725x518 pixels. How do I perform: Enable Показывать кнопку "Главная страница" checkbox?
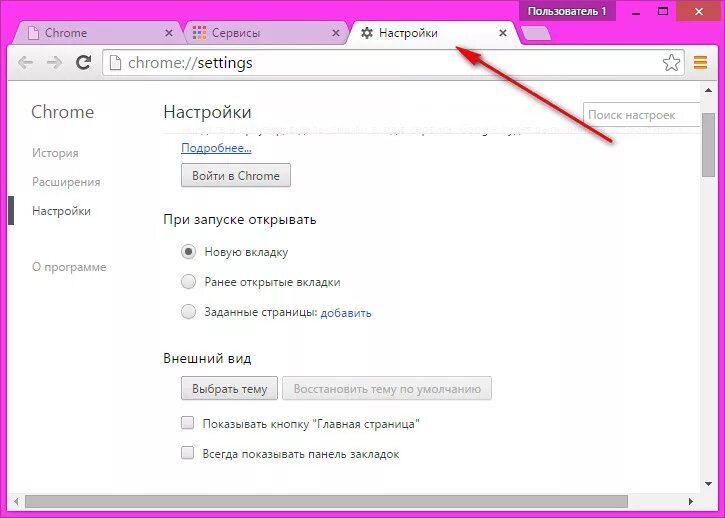pyautogui.click(x=187, y=423)
